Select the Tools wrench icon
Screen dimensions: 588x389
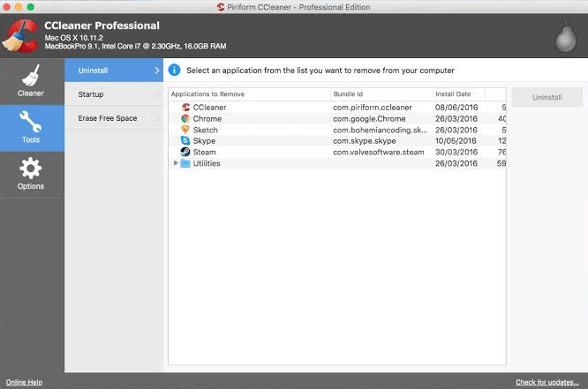pos(31,123)
